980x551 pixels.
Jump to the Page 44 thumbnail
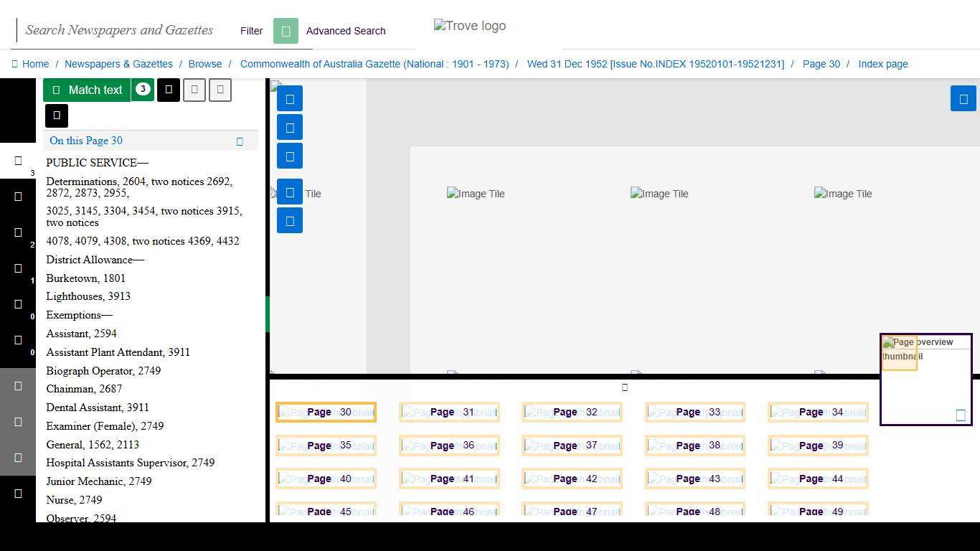tap(818, 479)
